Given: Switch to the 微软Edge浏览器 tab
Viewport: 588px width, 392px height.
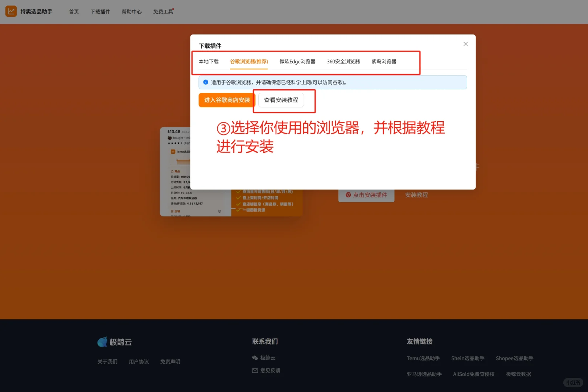Looking at the screenshot, I should point(297,61).
